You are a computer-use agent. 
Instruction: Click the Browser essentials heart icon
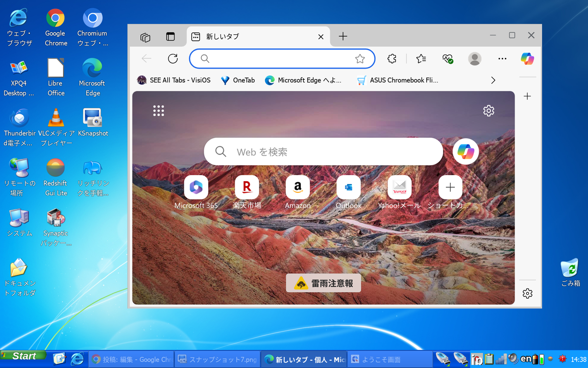447,58
